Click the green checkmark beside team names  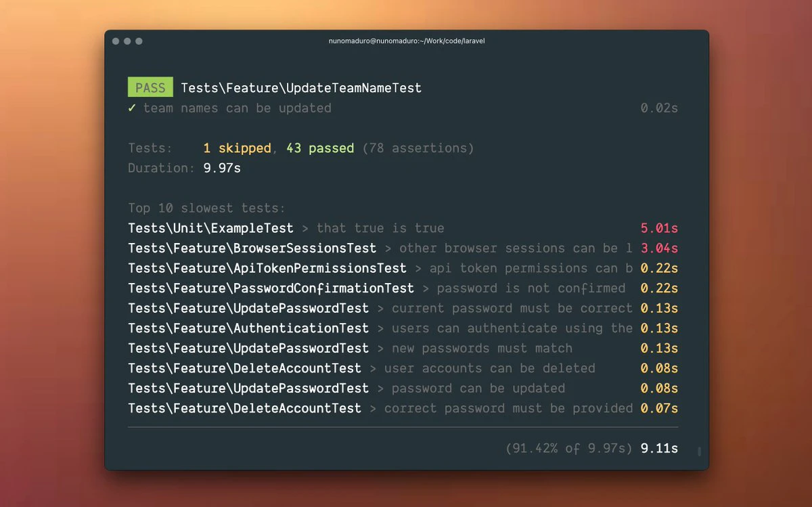pyautogui.click(x=132, y=108)
